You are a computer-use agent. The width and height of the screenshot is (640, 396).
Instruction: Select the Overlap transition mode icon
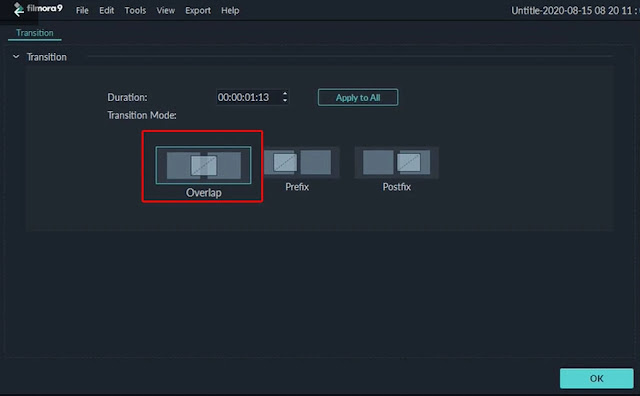(x=203, y=165)
